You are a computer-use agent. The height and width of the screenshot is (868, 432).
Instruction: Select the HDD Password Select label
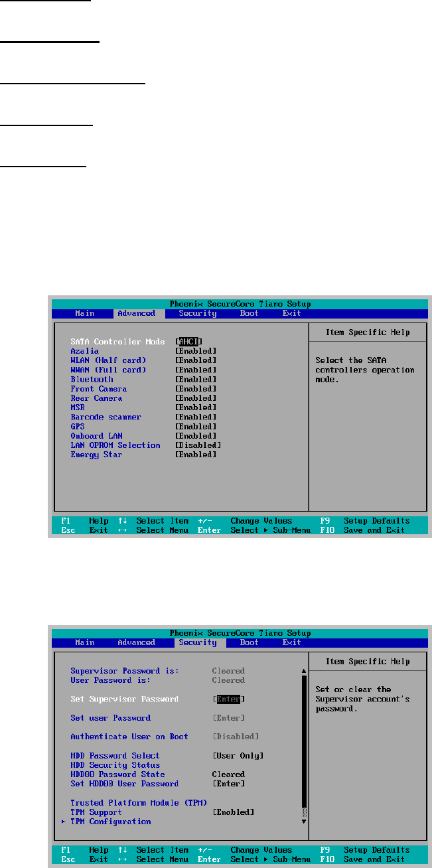coord(115,756)
